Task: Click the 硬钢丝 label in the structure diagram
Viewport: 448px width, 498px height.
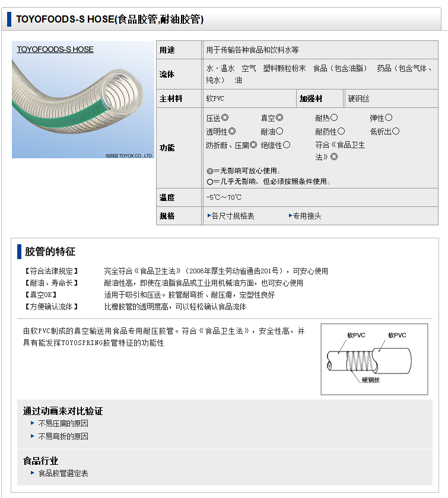Action: click(371, 380)
